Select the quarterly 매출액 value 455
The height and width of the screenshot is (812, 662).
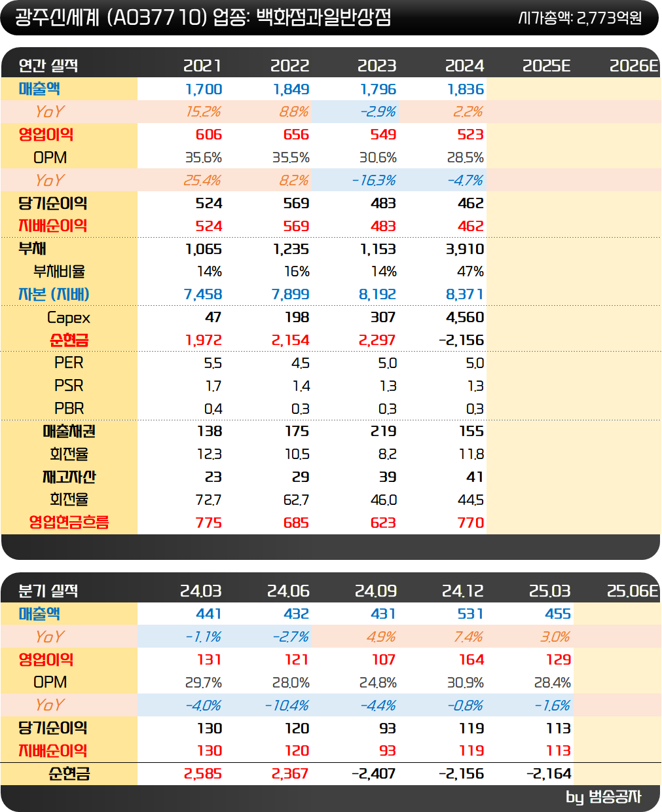coord(558,614)
